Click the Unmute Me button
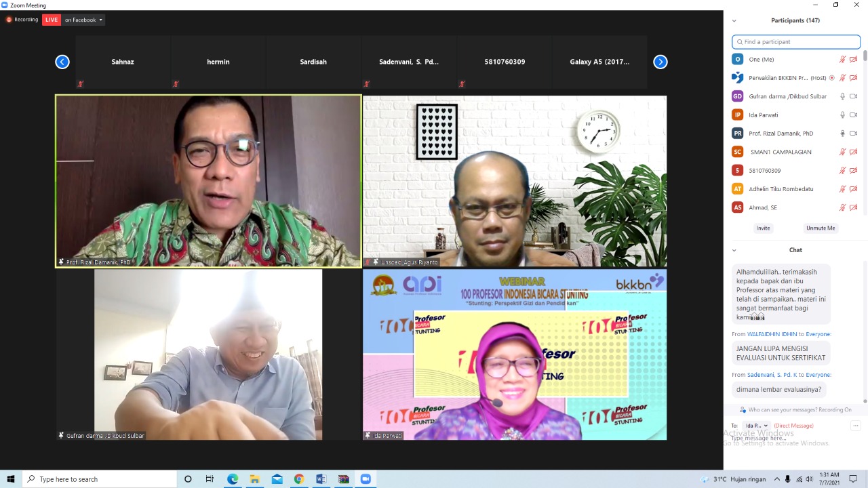The image size is (868, 488). pos(821,228)
